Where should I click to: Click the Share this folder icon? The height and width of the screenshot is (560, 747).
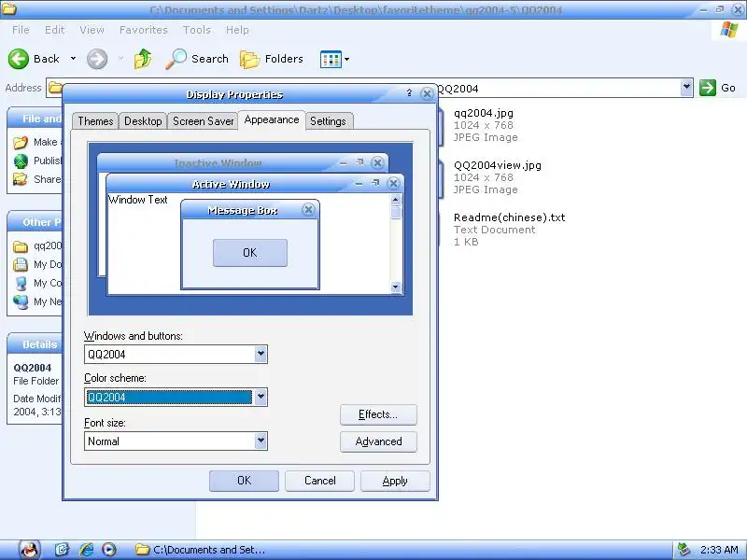[x=20, y=179]
